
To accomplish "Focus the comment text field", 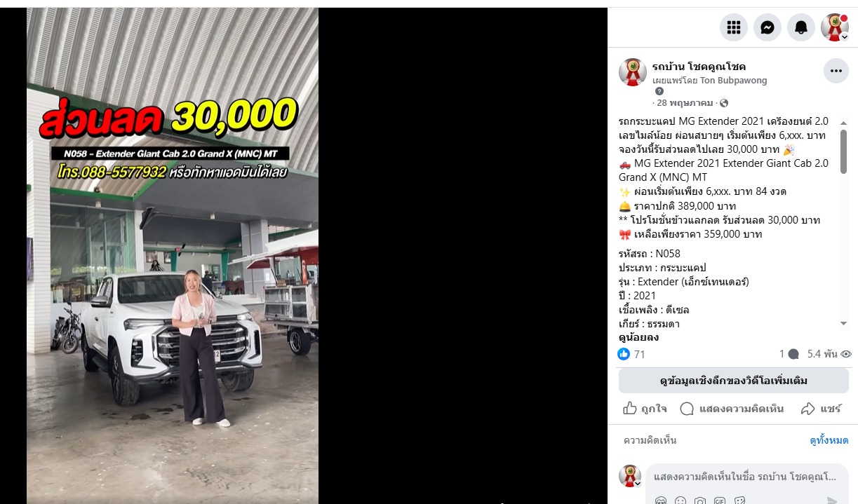I will tap(744, 477).
